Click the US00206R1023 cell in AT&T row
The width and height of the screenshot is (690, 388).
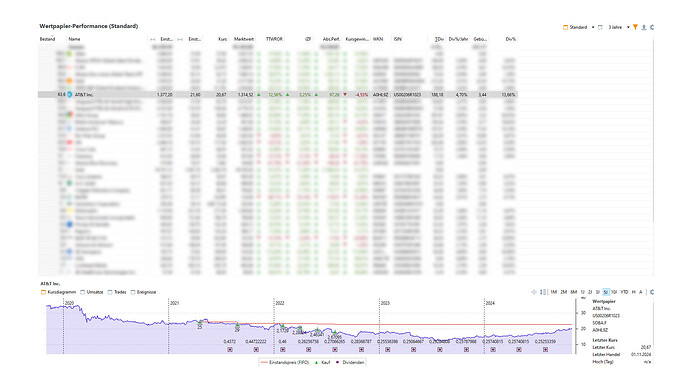click(407, 95)
